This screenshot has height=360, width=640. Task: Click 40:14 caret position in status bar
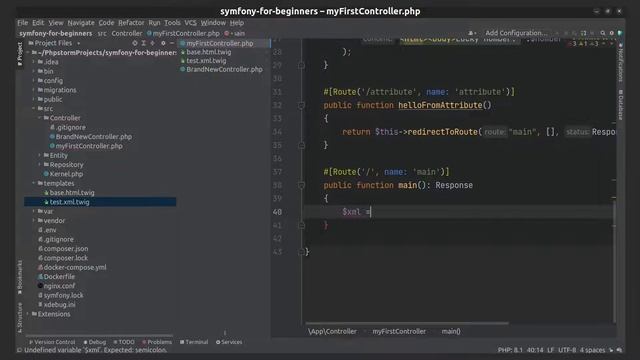point(535,350)
